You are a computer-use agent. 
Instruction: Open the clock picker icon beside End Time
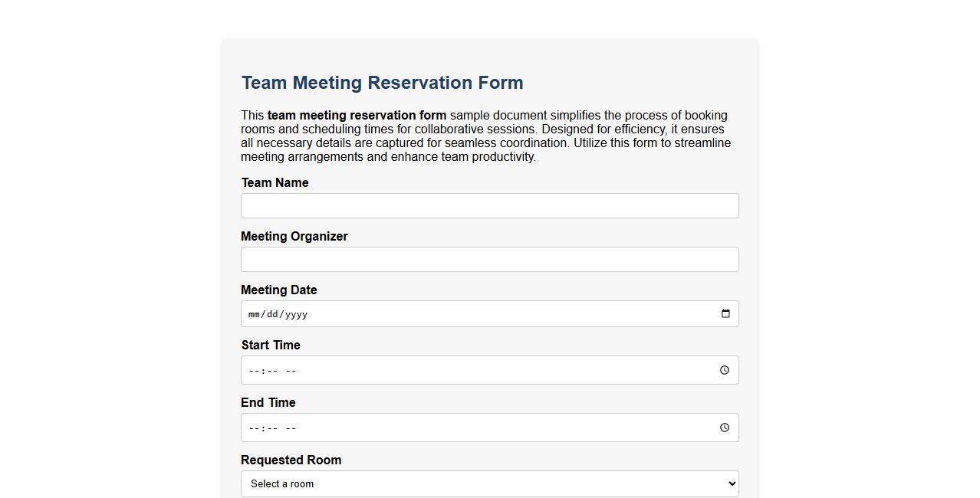pyautogui.click(x=724, y=428)
